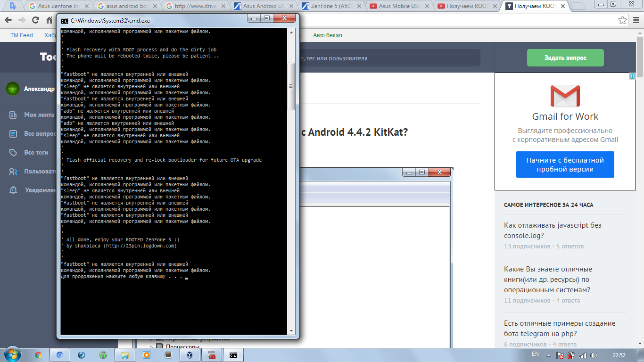Click the Windows Start button

13,354
